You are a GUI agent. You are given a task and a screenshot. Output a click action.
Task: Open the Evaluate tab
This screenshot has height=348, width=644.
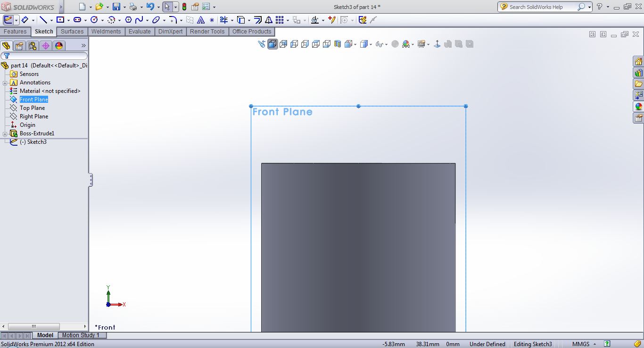click(140, 32)
